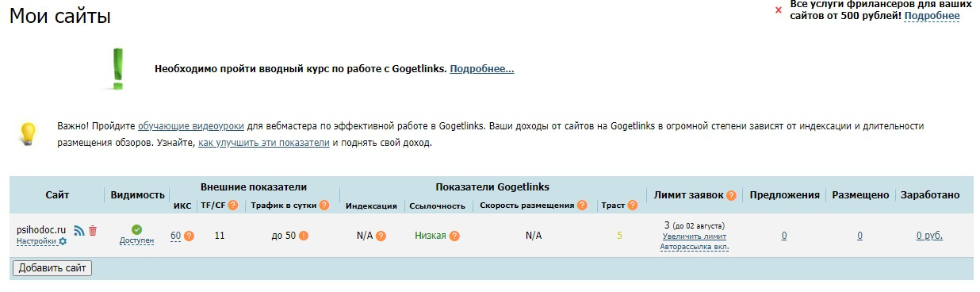This screenshot has height=292, width=980.
Task: Open help icon next to ИКС value 60
Action: click(189, 236)
